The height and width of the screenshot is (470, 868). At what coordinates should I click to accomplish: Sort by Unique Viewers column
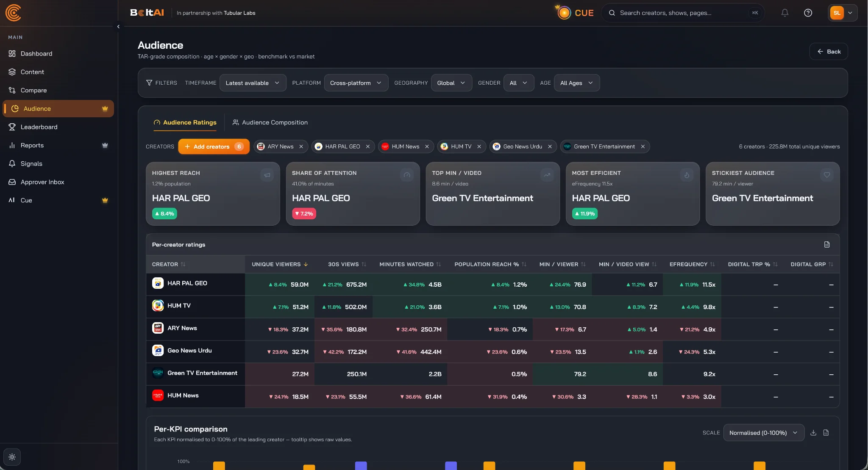point(280,264)
